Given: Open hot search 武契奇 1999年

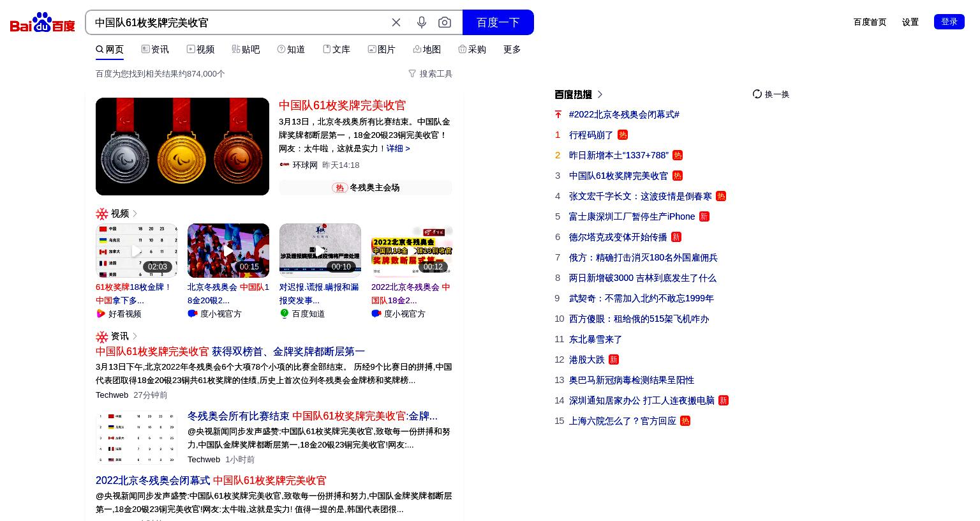Looking at the screenshot, I should pyautogui.click(x=641, y=298).
